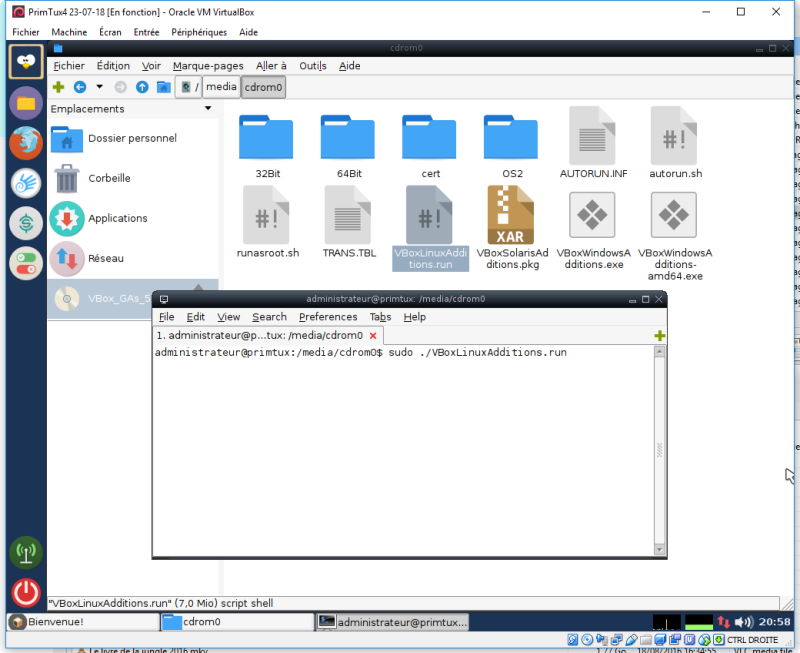Select Réseau in the sidebar
Image resolution: width=800 pixels, height=653 pixels.
click(x=133, y=258)
